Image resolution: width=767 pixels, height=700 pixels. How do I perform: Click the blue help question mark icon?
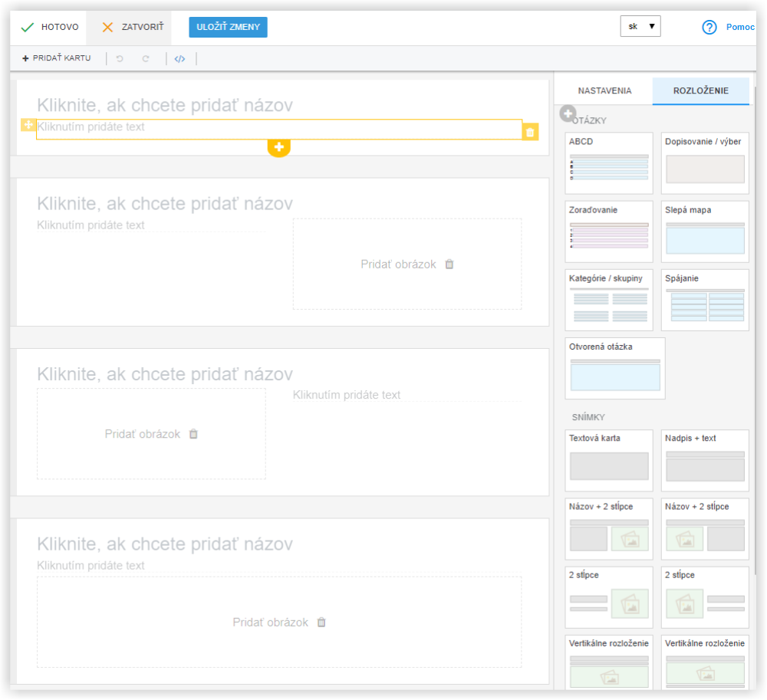(x=709, y=27)
